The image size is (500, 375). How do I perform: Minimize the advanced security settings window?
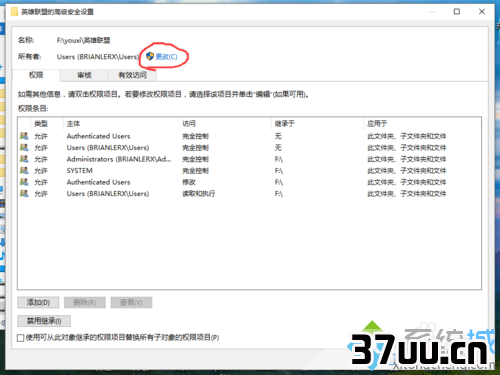pyautogui.click(x=432, y=12)
